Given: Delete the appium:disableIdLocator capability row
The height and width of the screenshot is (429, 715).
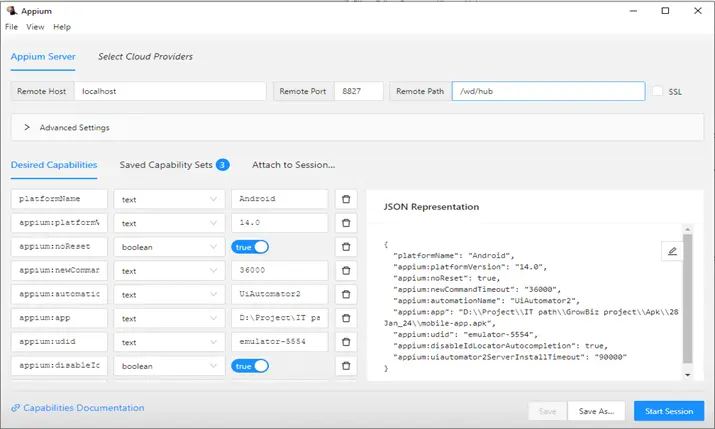Looking at the screenshot, I should click(x=346, y=366).
